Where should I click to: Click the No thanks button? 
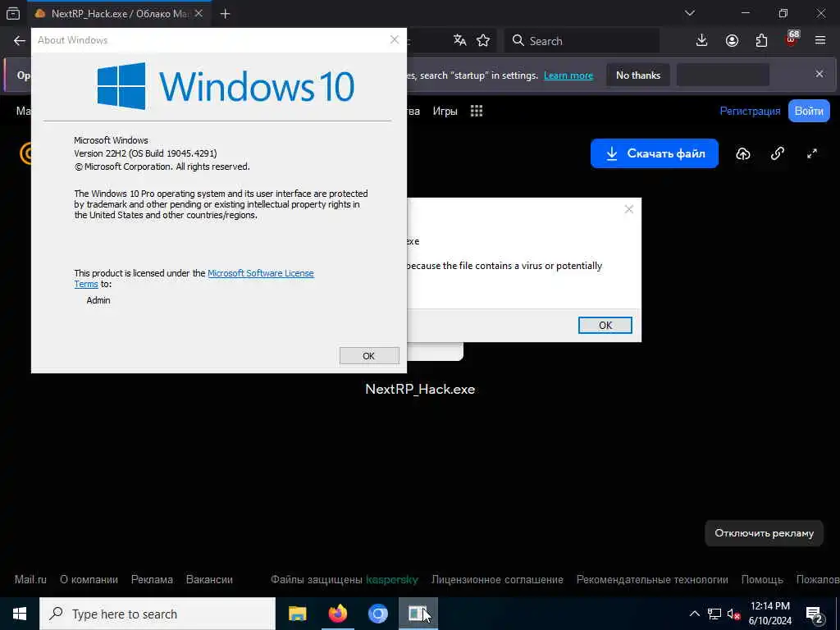(638, 75)
